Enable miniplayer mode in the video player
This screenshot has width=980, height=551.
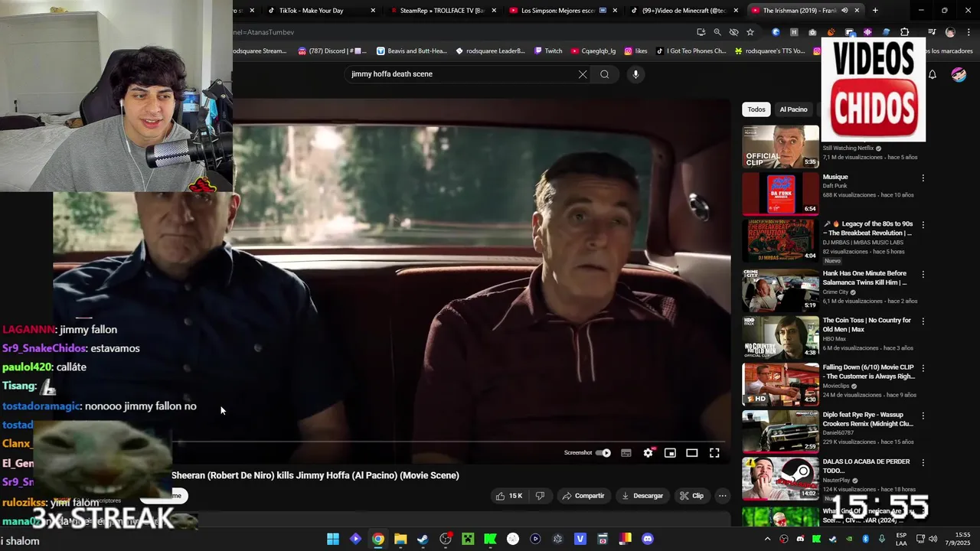[x=670, y=453]
